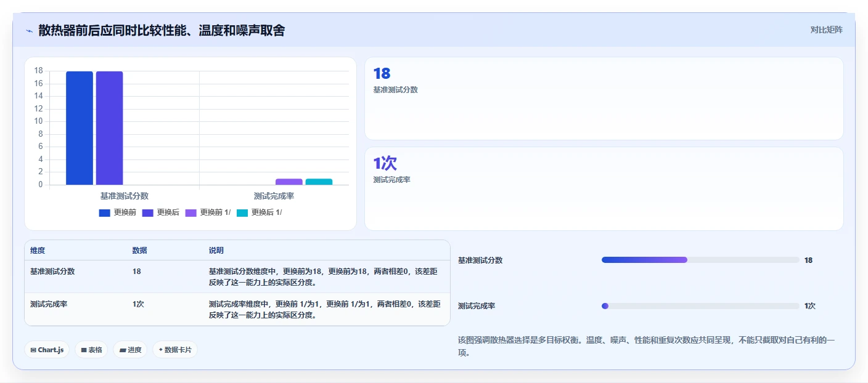
Task: Toggle the 更换前 1/ purple legend item
Action: (x=208, y=212)
